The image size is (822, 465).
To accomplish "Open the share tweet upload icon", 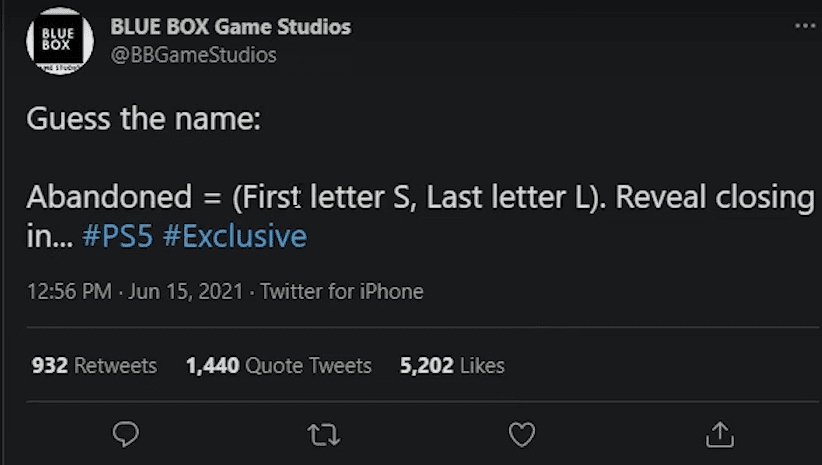I will (719, 435).
